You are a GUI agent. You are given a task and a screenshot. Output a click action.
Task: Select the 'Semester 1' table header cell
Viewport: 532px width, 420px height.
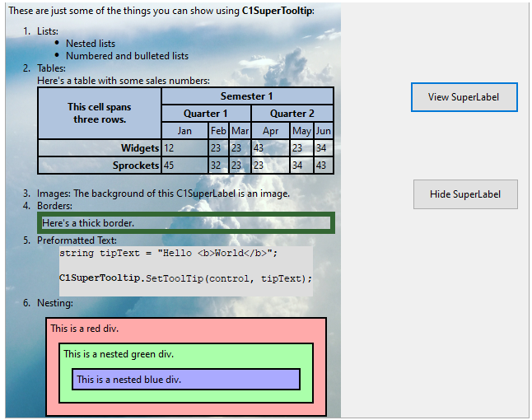pyautogui.click(x=247, y=96)
